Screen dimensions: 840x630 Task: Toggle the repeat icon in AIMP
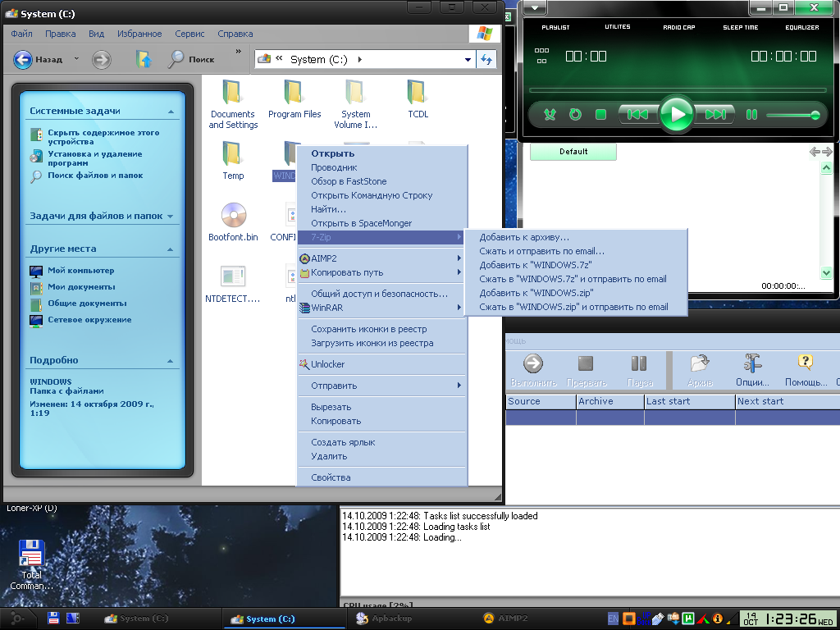tap(575, 115)
